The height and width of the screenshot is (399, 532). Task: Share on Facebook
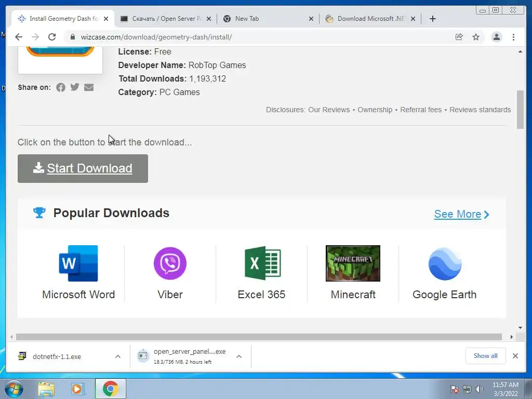(61, 87)
